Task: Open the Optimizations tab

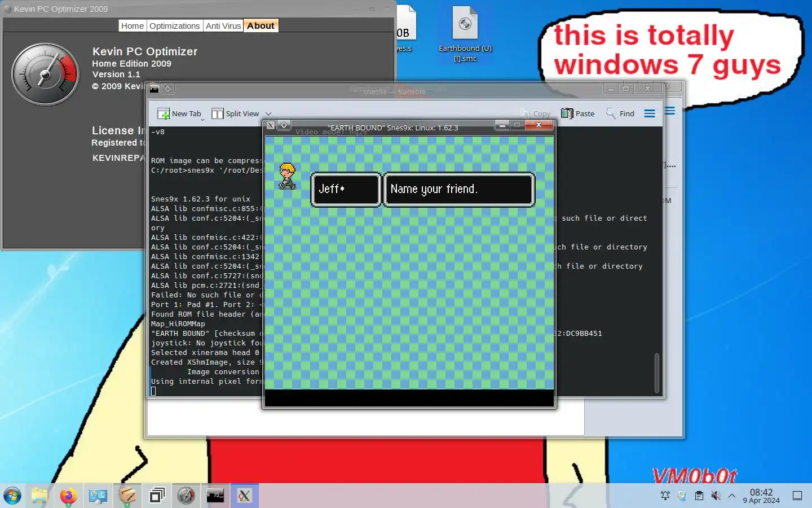Action: point(175,26)
